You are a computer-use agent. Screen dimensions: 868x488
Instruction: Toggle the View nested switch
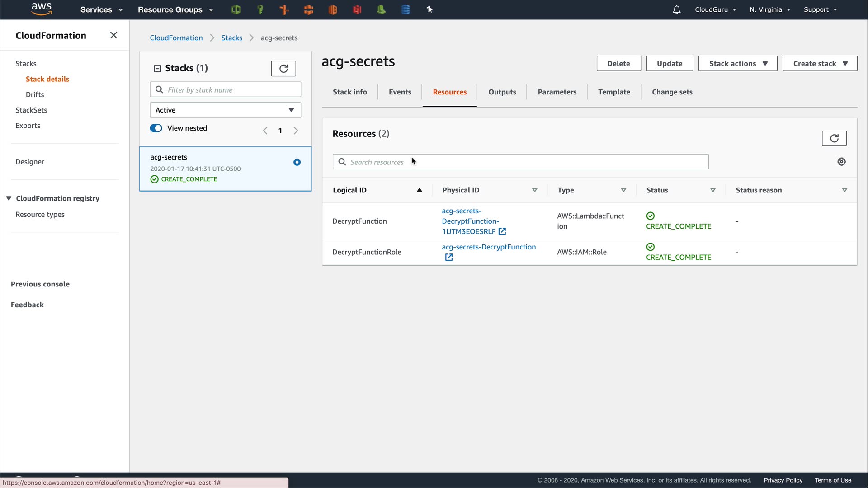click(156, 128)
